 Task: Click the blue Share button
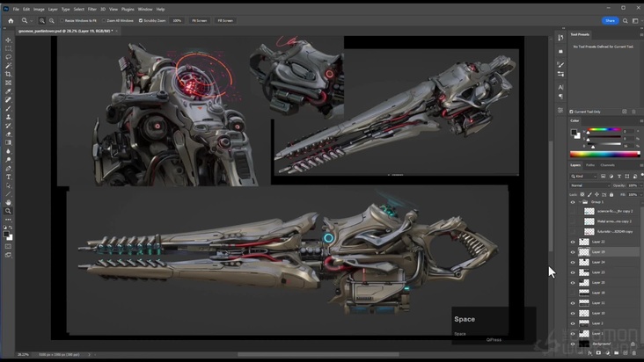tap(610, 20)
